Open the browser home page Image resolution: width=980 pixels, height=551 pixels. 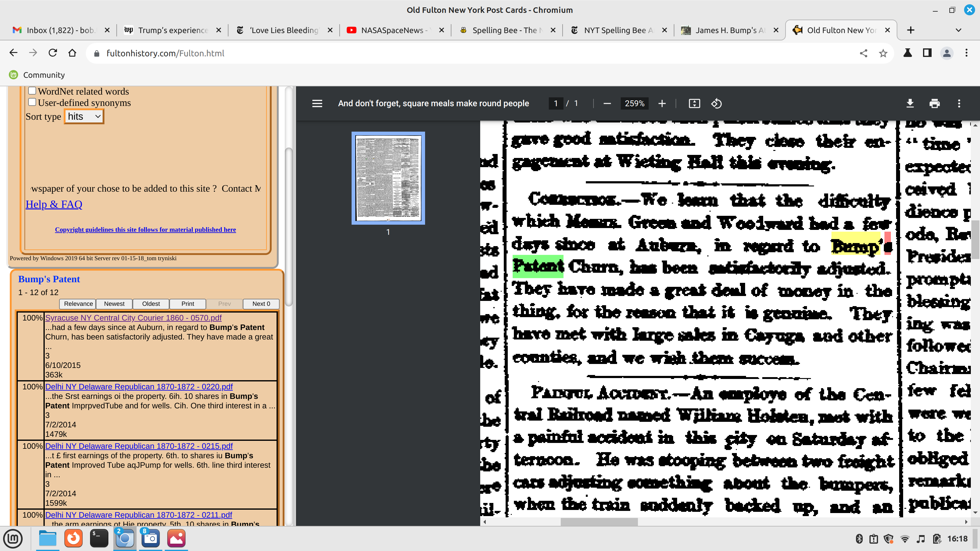(72, 53)
